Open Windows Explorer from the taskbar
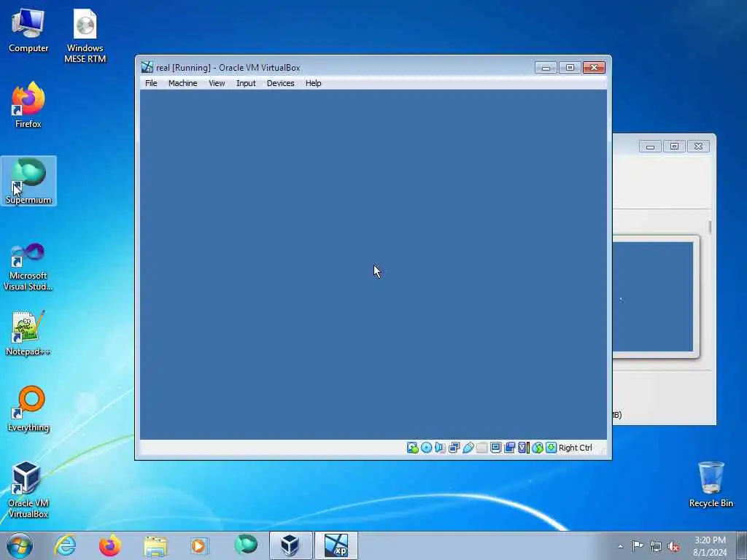747x560 pixels. [x=155, y=545]
